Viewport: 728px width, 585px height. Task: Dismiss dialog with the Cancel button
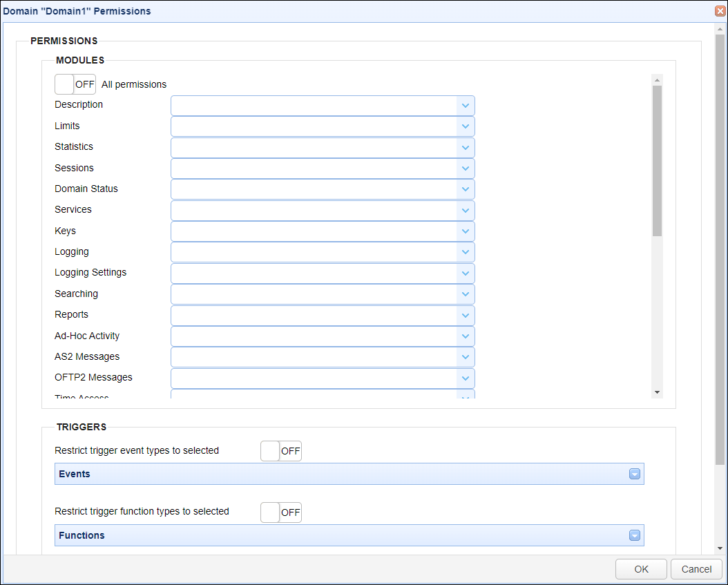[x=696, y=569]
